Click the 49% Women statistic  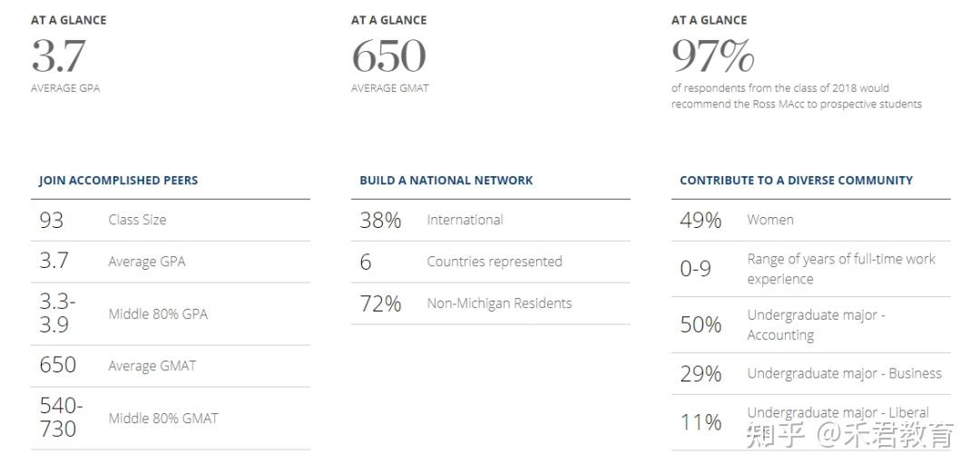click(701, 220)
